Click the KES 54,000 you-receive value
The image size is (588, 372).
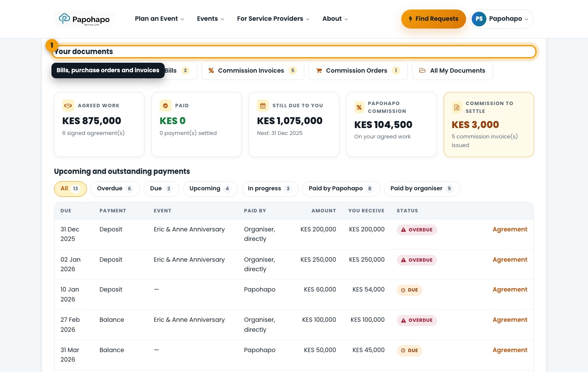click(x=368, y=289)
